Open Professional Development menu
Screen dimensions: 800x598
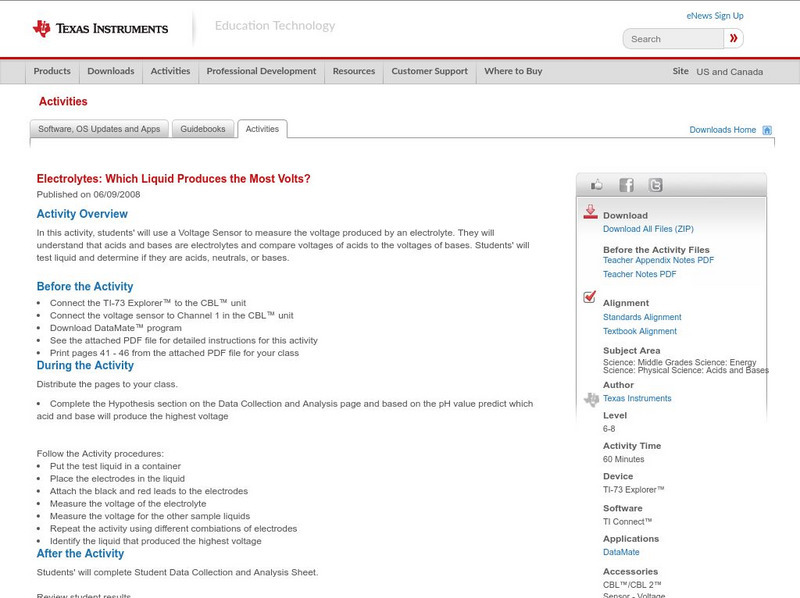tap(261, 71)
